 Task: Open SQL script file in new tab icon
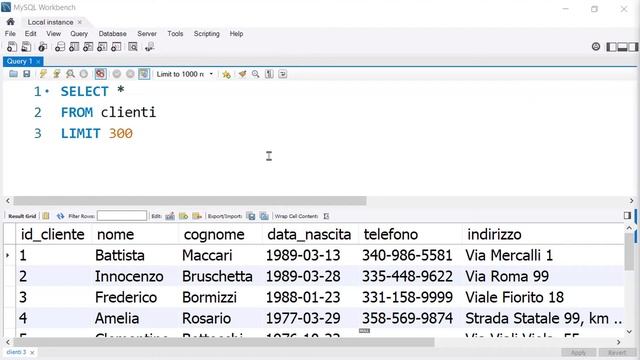coord(26,47)
